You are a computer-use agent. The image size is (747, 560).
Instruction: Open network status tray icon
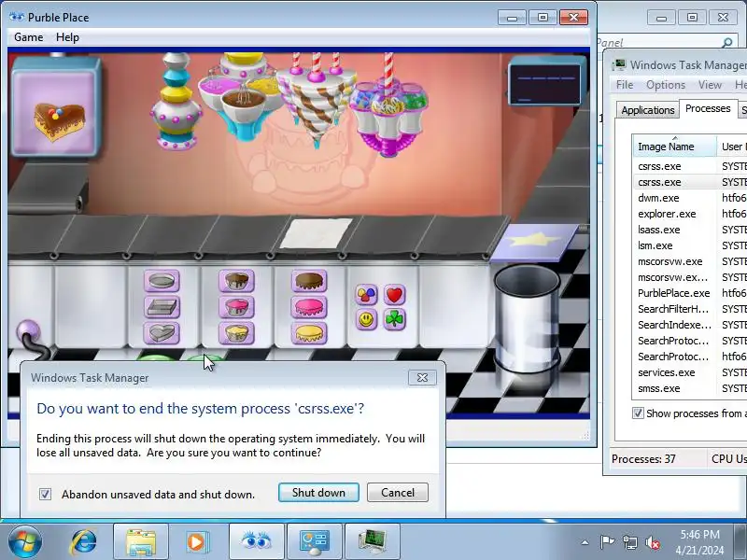pos(629,542)
